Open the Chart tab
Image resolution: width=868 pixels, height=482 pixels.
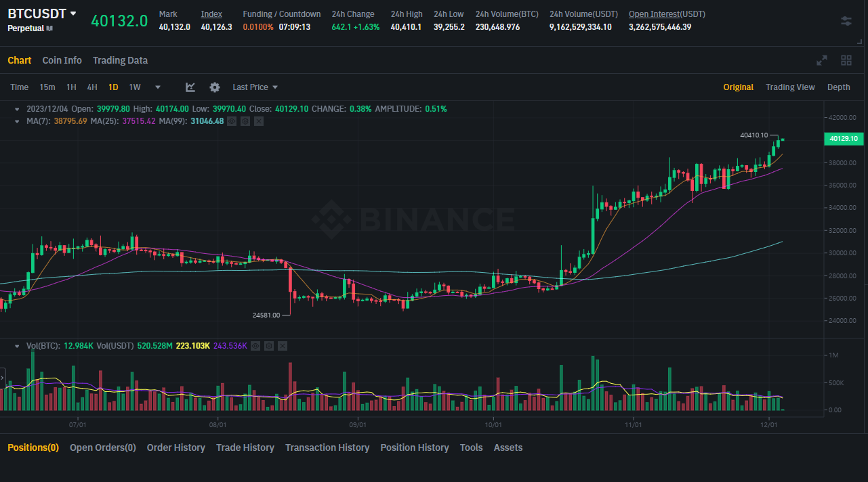pos(20,60)
